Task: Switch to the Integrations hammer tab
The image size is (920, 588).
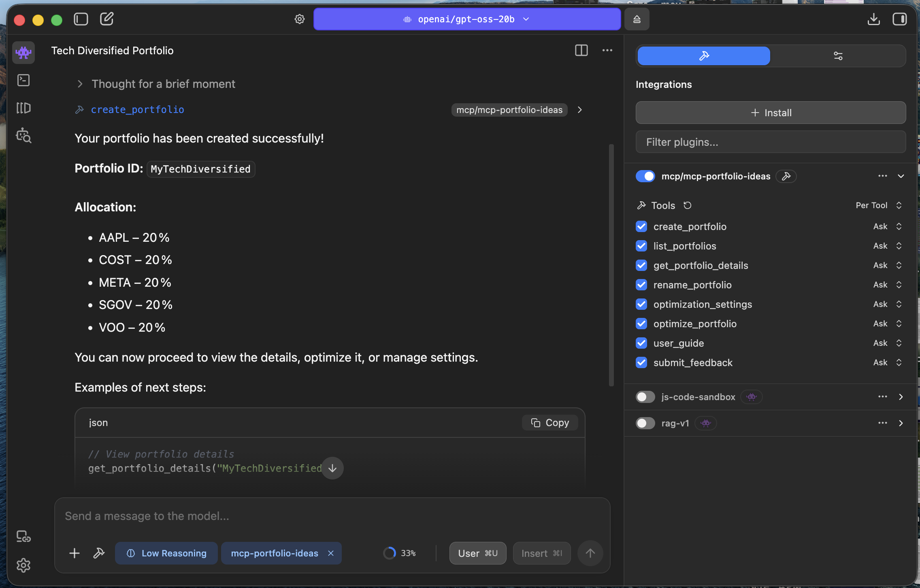Action: (x=704, y=56)
